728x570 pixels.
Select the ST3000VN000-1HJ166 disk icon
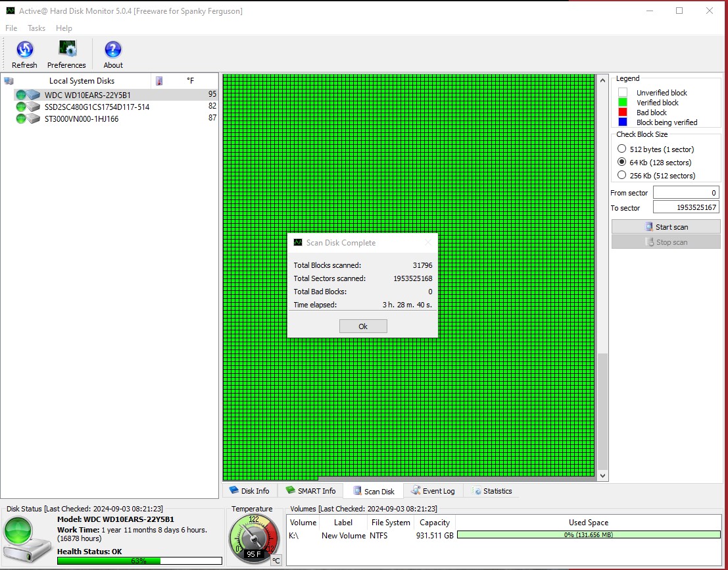click(28, 119)
